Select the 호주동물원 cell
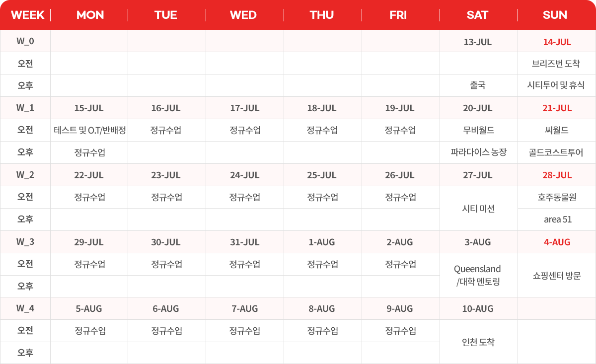The image size is (596, 364). tap(556, 197)
